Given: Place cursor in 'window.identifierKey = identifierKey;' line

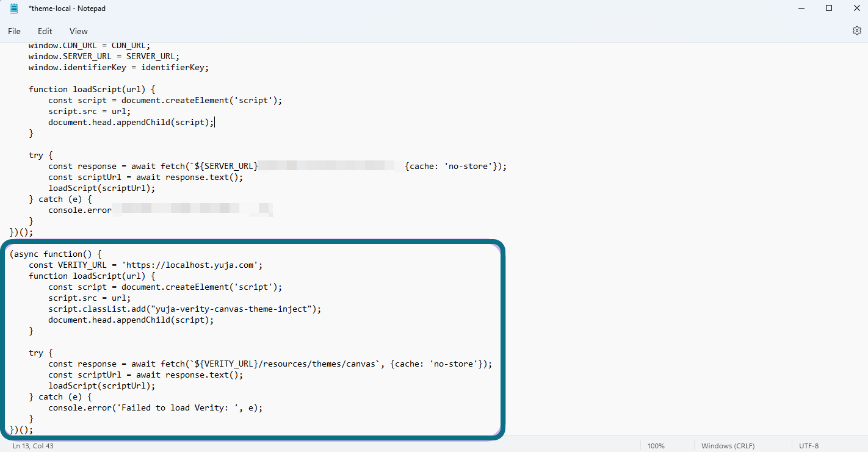Looking at the screenshot, I should 119,67.
